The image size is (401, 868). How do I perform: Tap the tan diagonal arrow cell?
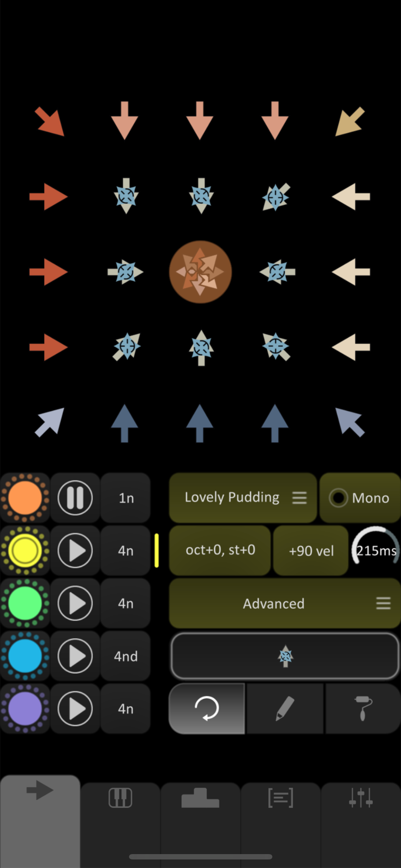[x=350, y=121]
